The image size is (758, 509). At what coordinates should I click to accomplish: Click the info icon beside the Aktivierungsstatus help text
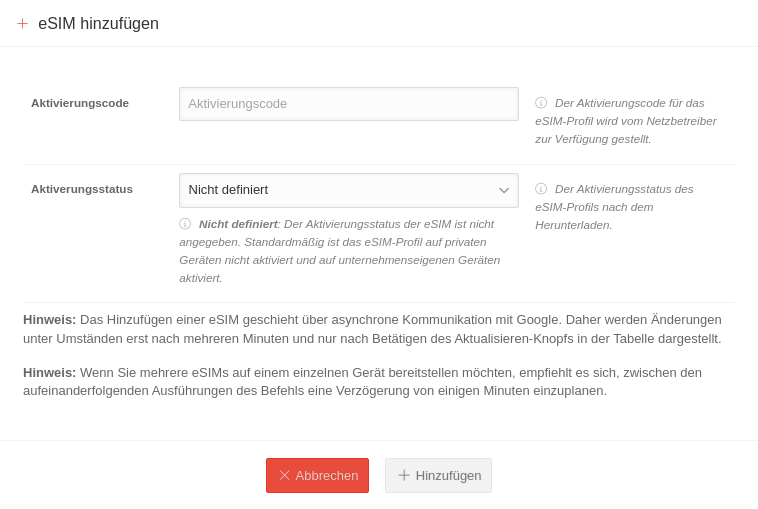click(x=541, y=189)
